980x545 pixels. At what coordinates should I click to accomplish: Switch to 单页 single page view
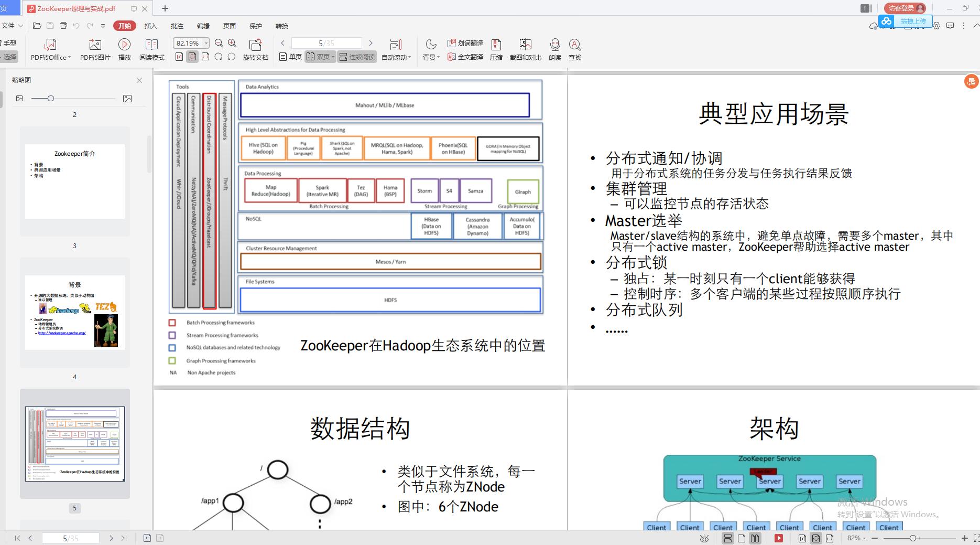click(x=291, y=57)
